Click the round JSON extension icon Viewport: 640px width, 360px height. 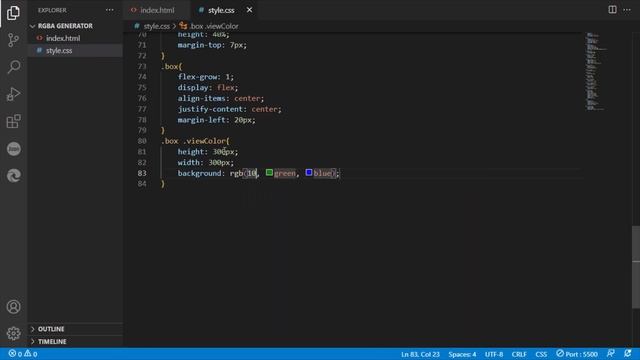[x=13, y=149]
